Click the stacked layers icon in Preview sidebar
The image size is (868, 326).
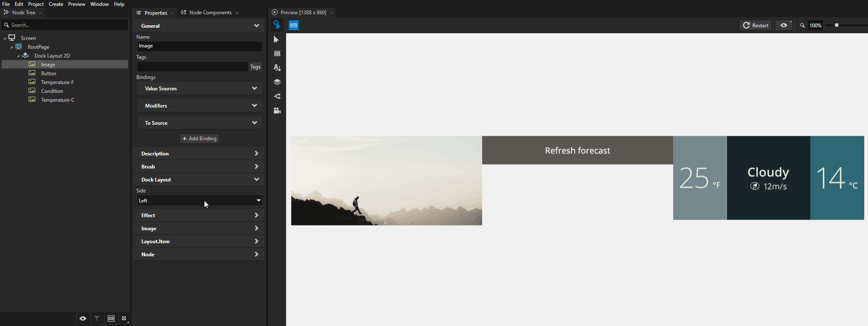277,82
